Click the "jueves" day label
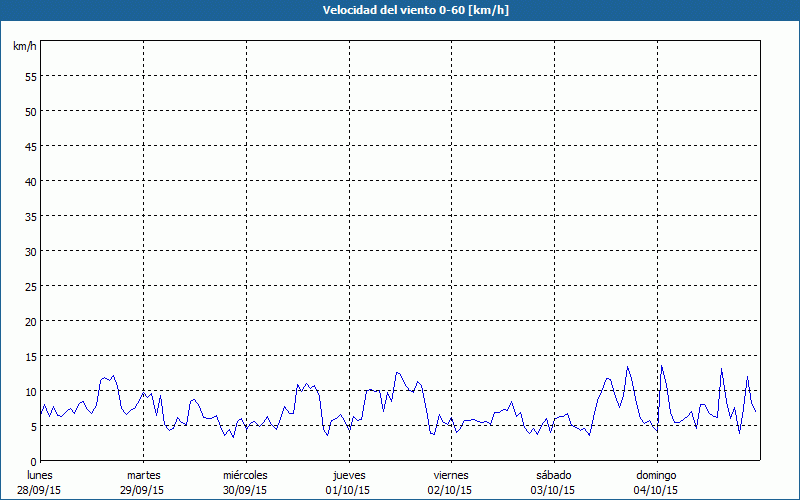Screen dimensions: 800x500 pyautogui.click(x=349, y=475)
